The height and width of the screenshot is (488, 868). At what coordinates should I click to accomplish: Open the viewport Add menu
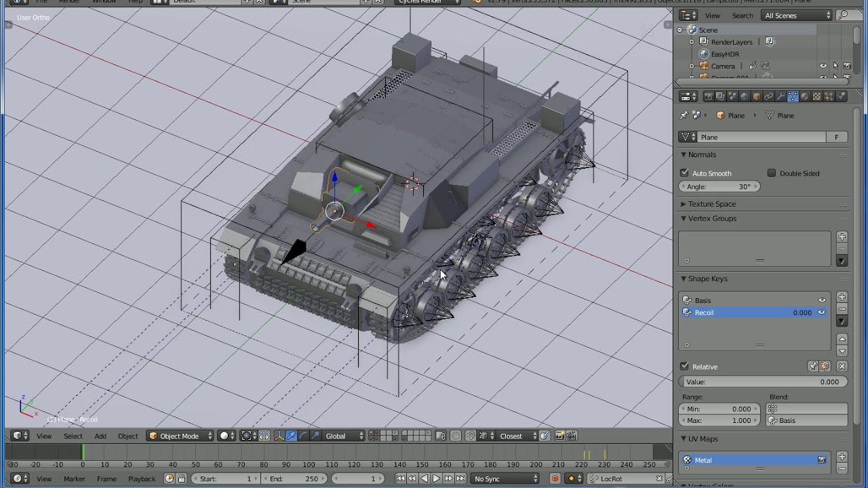100,436
